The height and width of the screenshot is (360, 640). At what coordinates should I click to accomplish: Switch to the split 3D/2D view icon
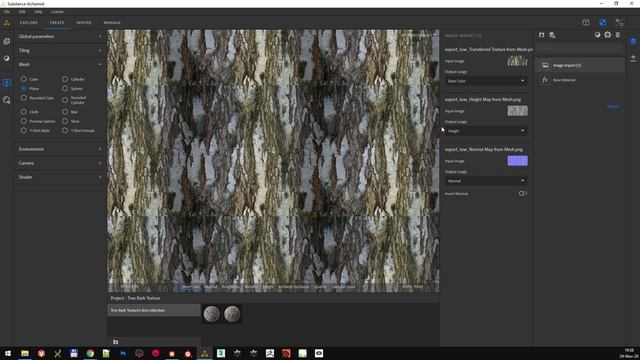(x=619, y=22)
